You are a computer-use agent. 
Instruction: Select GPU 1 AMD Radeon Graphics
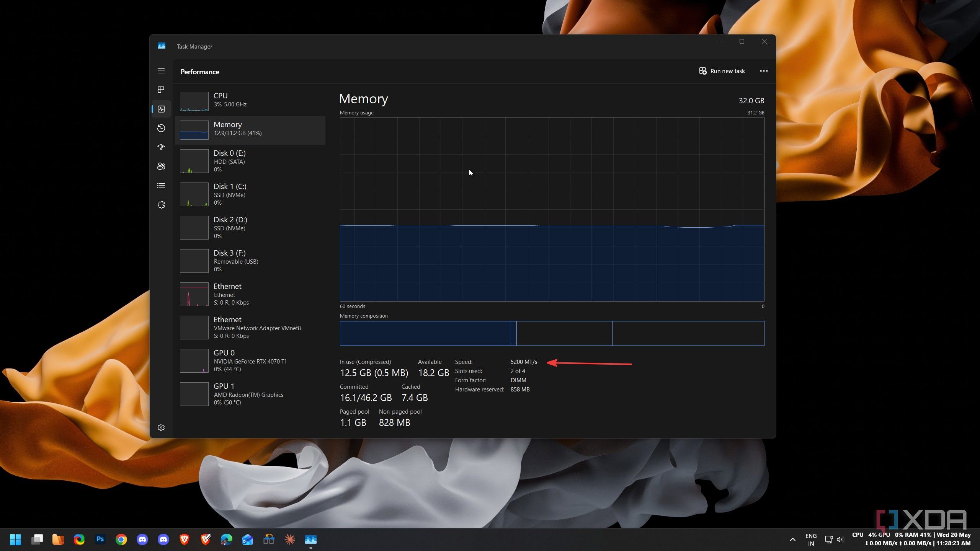[250, 394]
